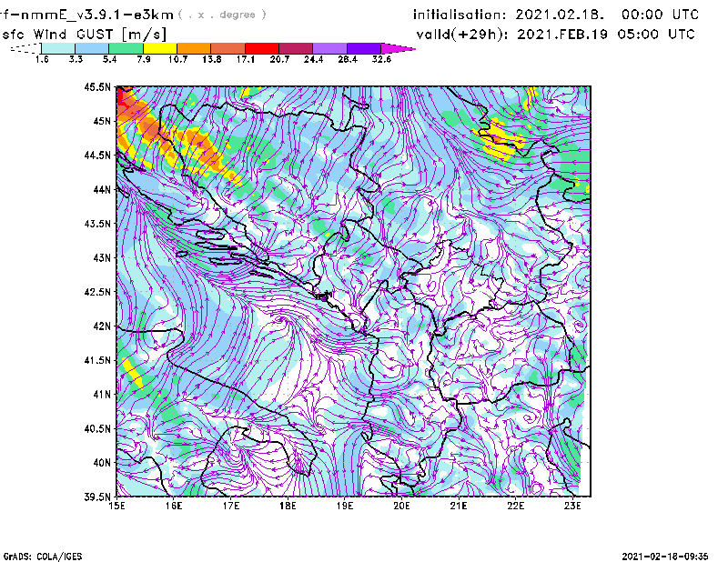Click the legend value 17.1
The image size is (728, 562).
(246, 59)
